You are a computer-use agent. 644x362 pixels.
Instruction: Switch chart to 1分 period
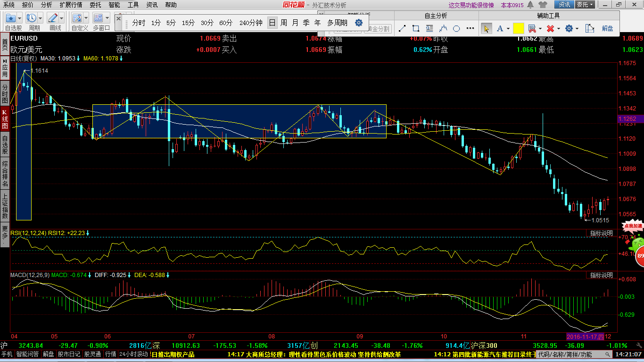(x=156, y=23)
